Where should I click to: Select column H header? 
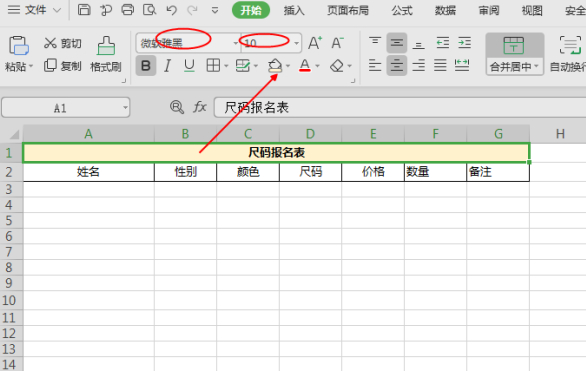[559, 134]
